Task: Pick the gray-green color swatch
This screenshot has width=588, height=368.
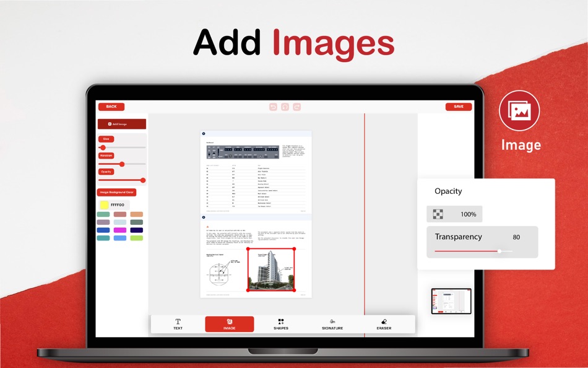Action: (137, 222)
